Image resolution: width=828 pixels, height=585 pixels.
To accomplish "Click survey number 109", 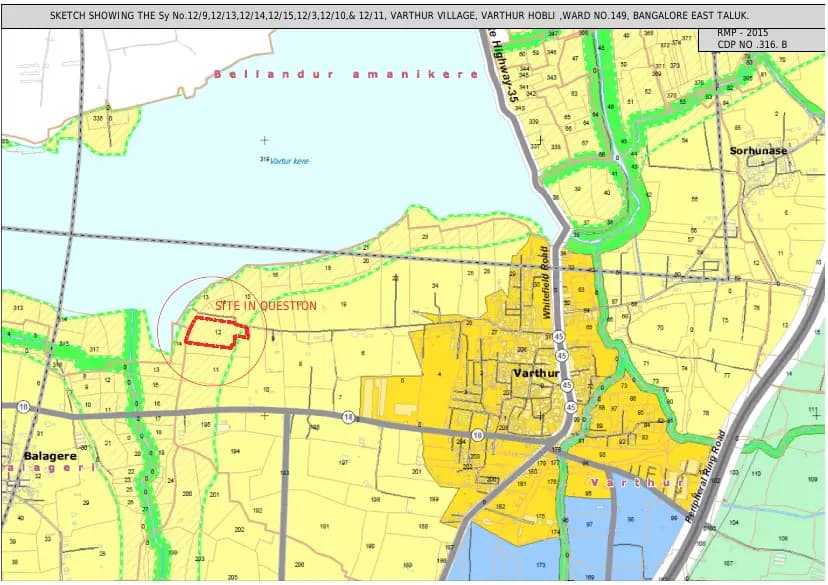I will [x=812, y=480].
